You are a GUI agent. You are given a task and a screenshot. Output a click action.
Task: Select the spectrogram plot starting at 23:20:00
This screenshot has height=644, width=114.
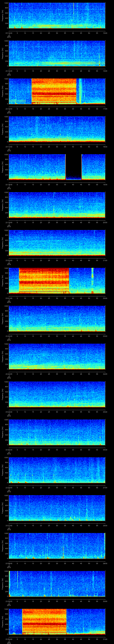click(x=57, y=243)
